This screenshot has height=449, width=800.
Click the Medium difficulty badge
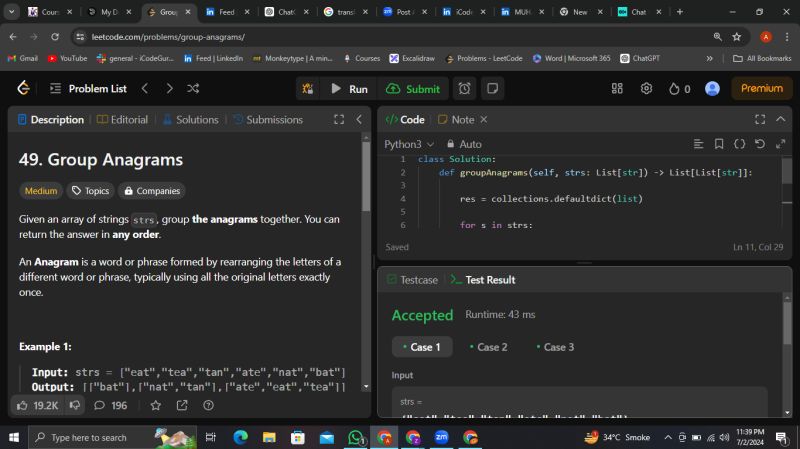41,191
